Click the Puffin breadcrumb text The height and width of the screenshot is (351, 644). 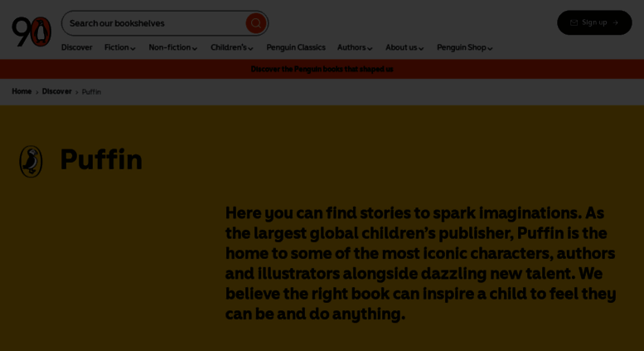pos(91,91)
